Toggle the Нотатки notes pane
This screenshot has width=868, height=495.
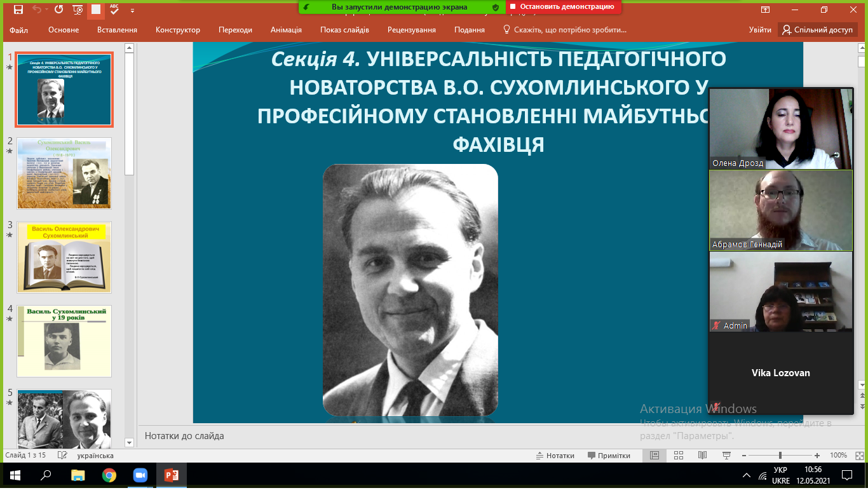pyautogui.click(x=555, y=456)
